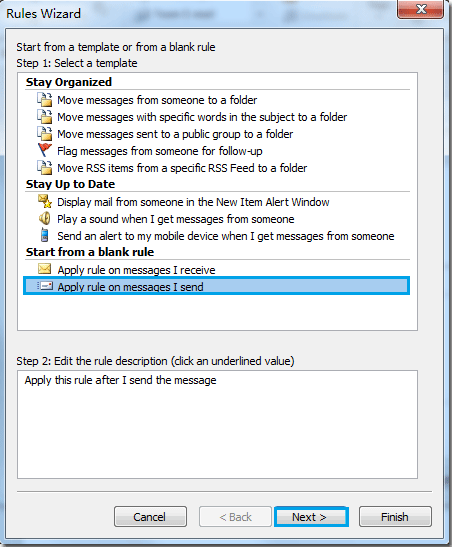Image resolution: width=452 pixels, height=547 pixels.
Task: Click the Finish button
Action: pos(395,517)
